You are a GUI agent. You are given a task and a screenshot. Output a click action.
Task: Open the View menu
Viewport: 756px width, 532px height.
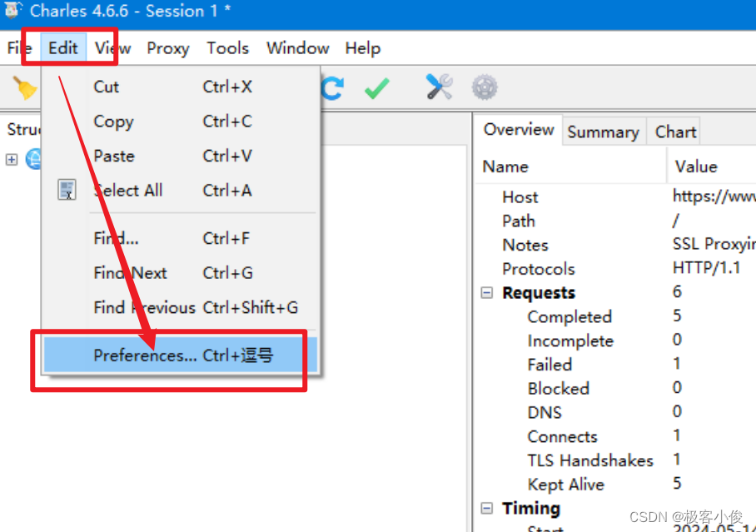pyautogui.click(x=112, y=48)
